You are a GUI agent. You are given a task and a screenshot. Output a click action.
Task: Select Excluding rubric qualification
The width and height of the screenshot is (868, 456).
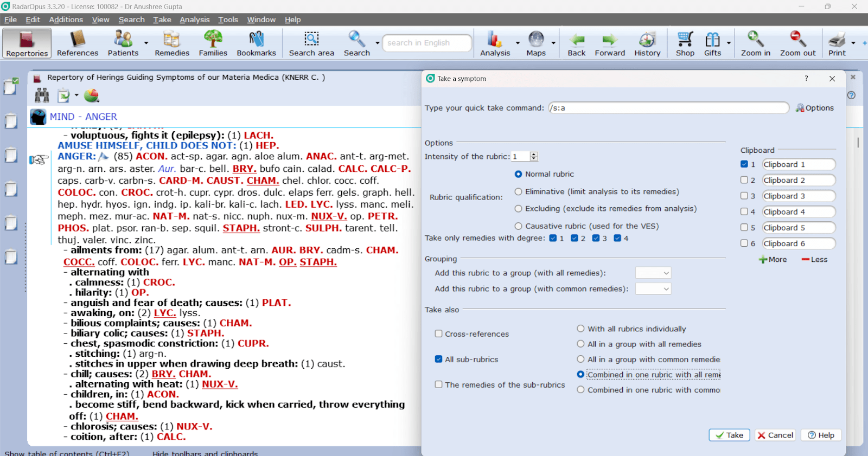coord(518,209)
